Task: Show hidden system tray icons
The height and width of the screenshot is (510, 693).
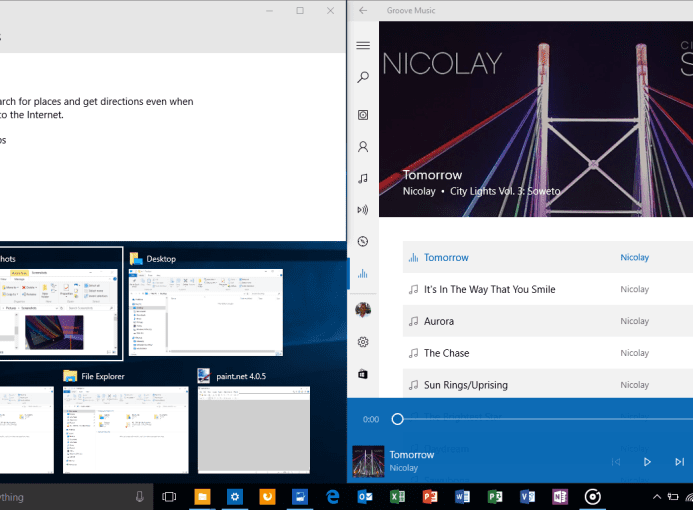Action: (657, 497)
